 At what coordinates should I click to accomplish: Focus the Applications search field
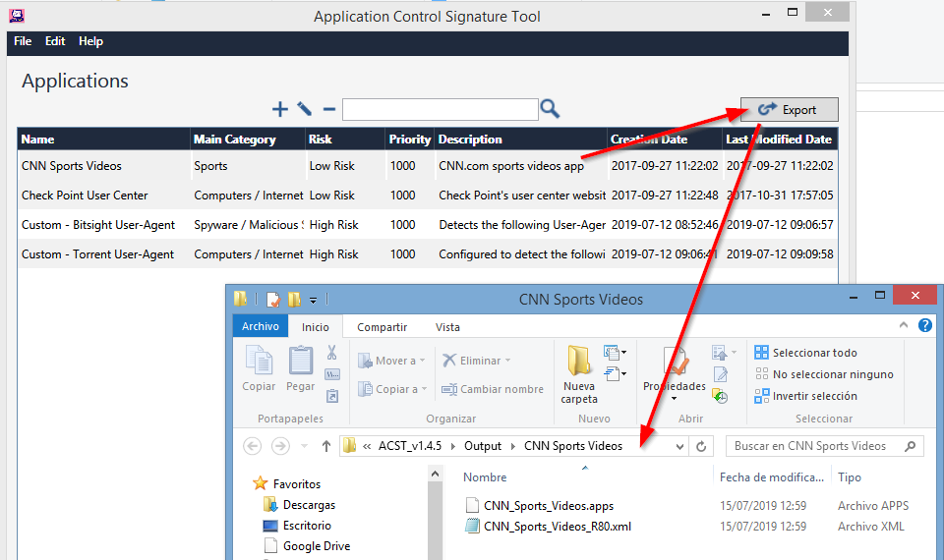441,109
